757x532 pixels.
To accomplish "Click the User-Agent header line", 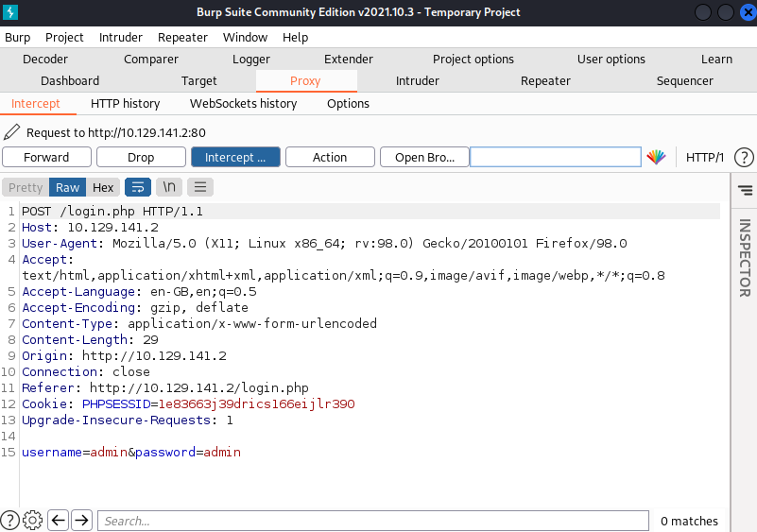I will (x=324, y=243).
